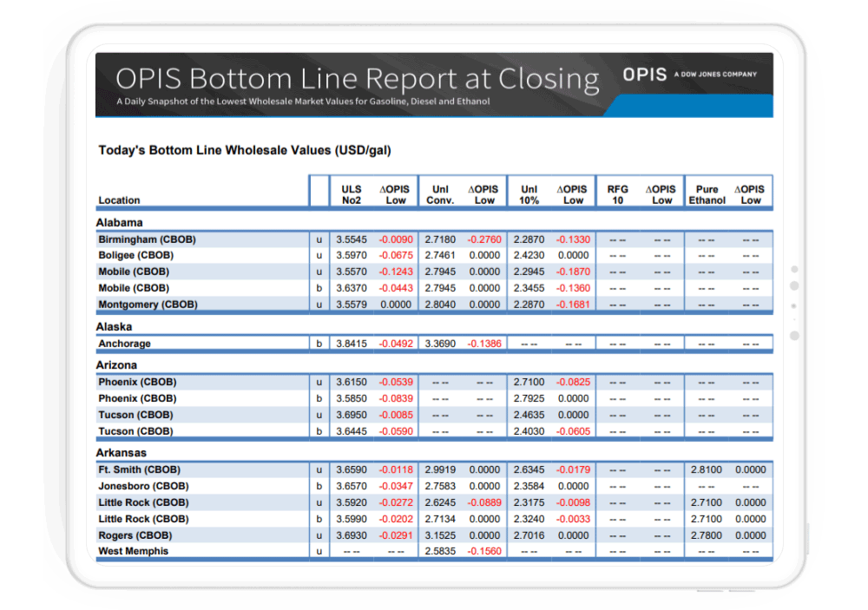Click the OPIS logo in the banner
This screenshot has width=868, height=610.
click(644, 74)
